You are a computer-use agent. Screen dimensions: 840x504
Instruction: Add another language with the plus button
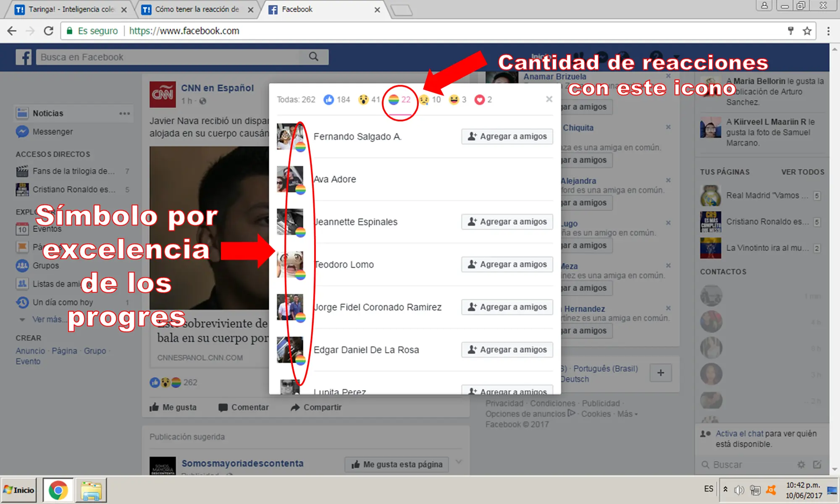point(661,373)
